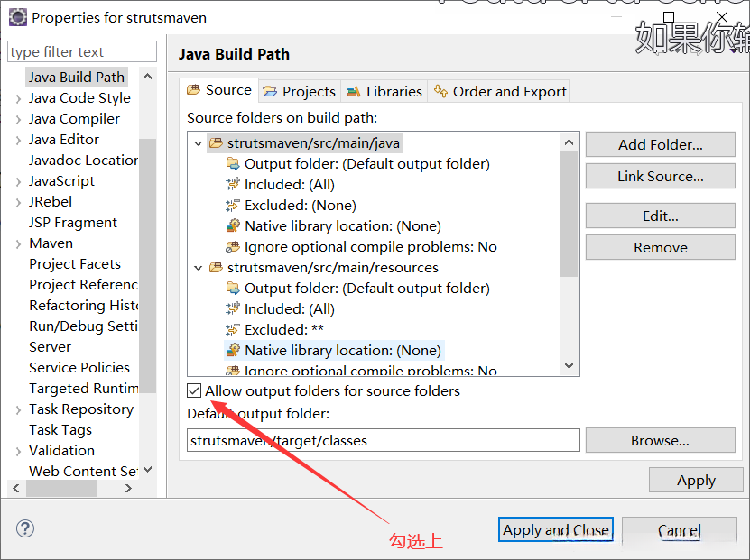Click the Remove button
This screenshot has width=750, height=560.
(x=660, y=247)
